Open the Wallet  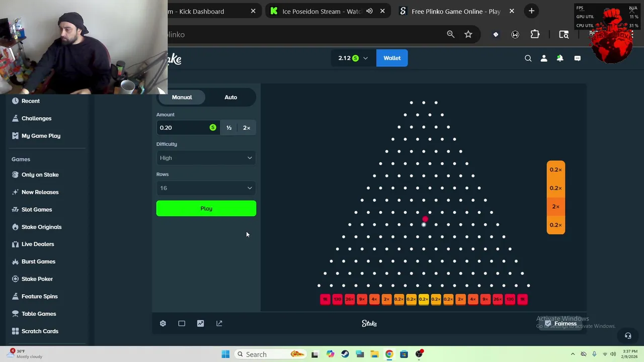click(392, 58)
